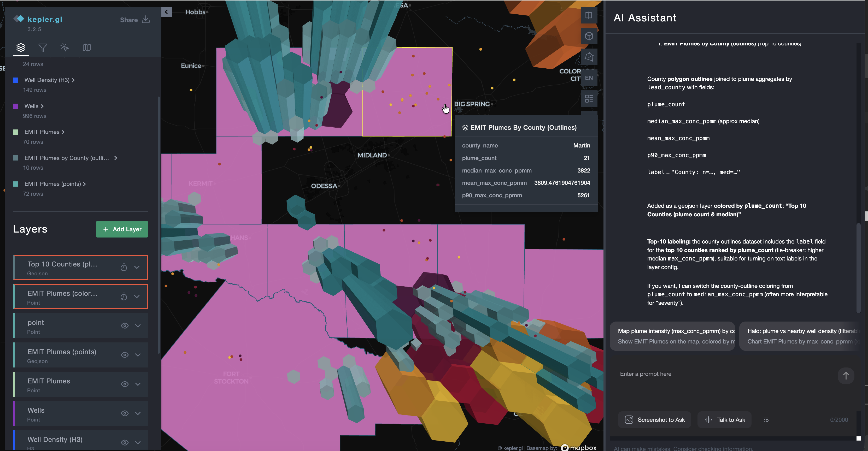
Task: Focus the 'Enter a prompt here' field
Action: tap(724, 374)
